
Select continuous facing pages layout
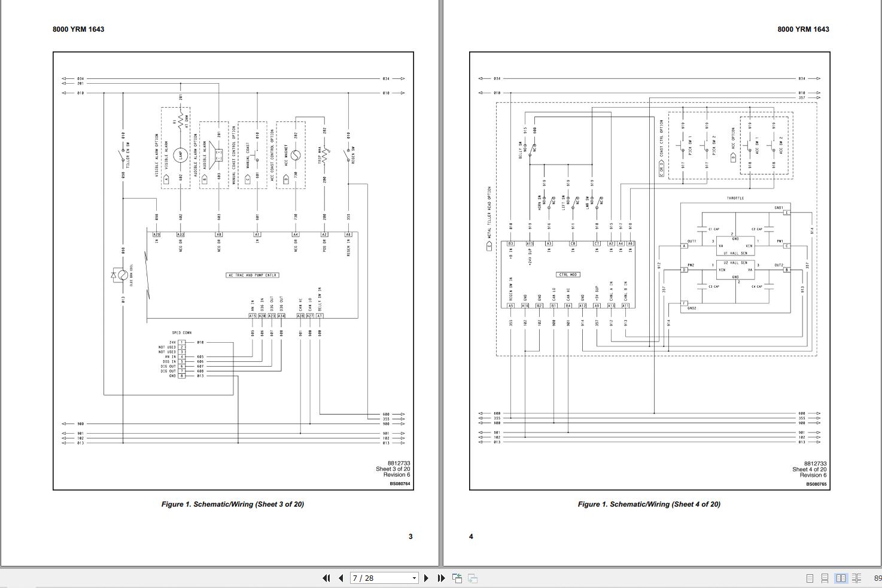point(856,578)
